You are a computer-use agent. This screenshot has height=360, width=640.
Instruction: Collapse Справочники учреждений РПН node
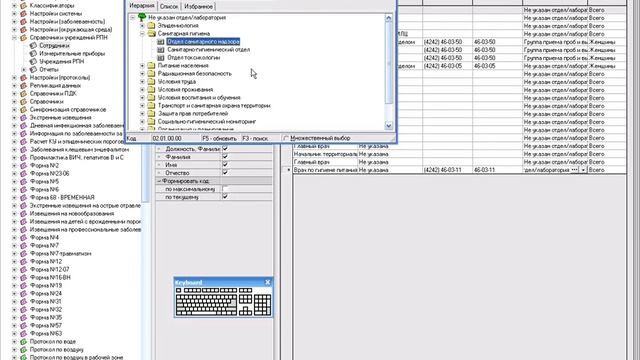pyautogui.click(x=15, y=38)
